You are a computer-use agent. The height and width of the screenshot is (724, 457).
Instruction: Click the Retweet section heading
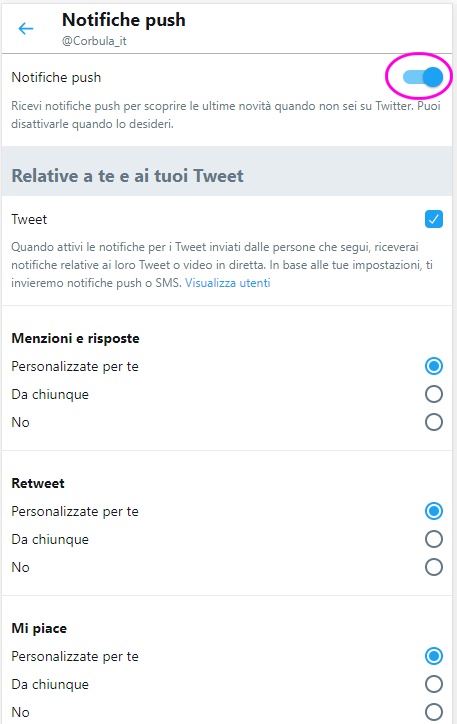38,483
